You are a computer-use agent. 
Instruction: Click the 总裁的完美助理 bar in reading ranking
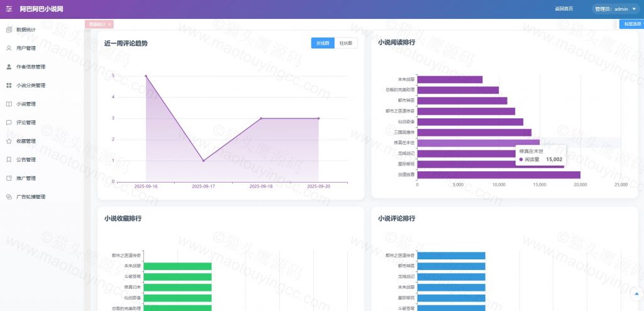pos(458,90)
